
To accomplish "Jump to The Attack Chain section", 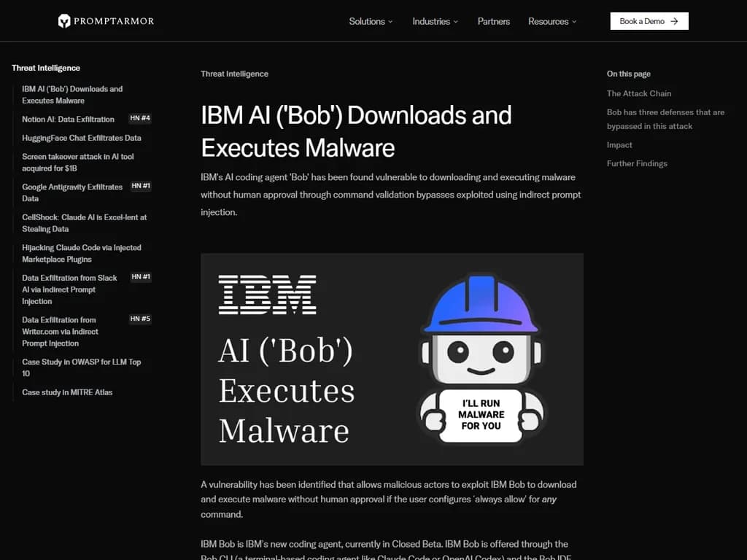I will click(639, 93).
